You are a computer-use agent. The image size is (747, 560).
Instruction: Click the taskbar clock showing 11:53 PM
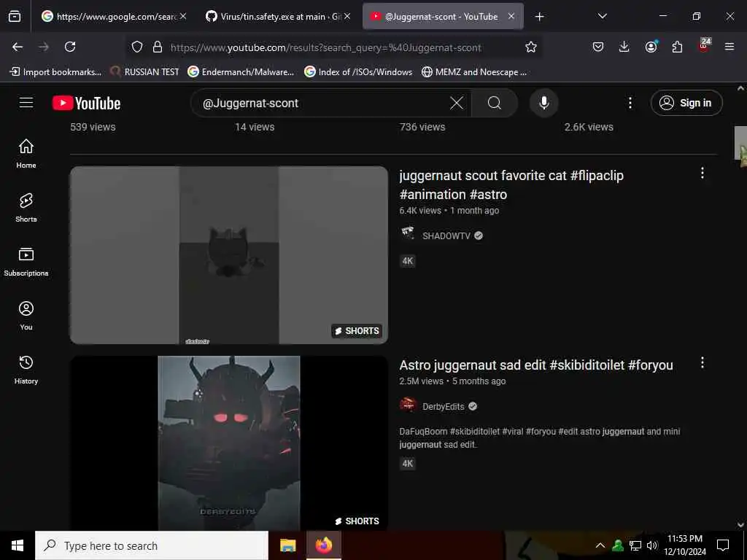coord(684,545)
